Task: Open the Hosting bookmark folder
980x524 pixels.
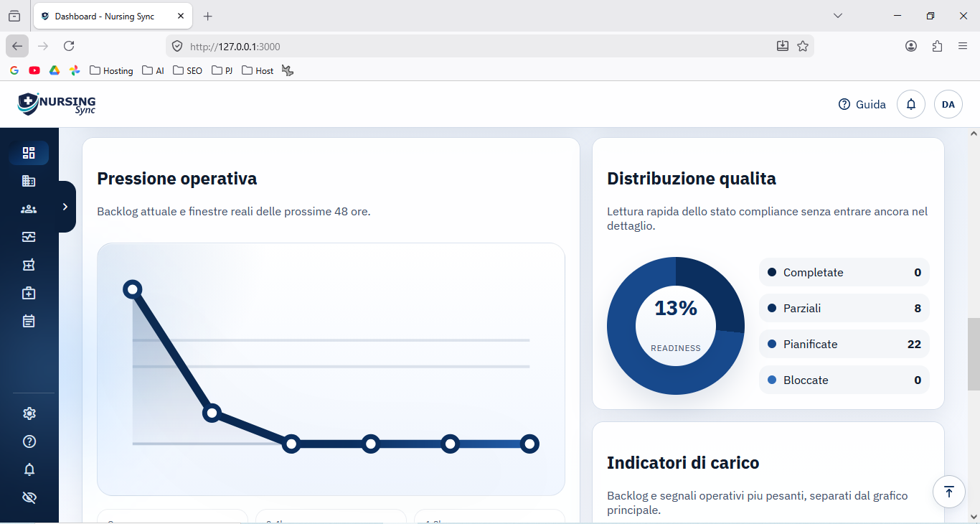Action: tap(111, 70)
